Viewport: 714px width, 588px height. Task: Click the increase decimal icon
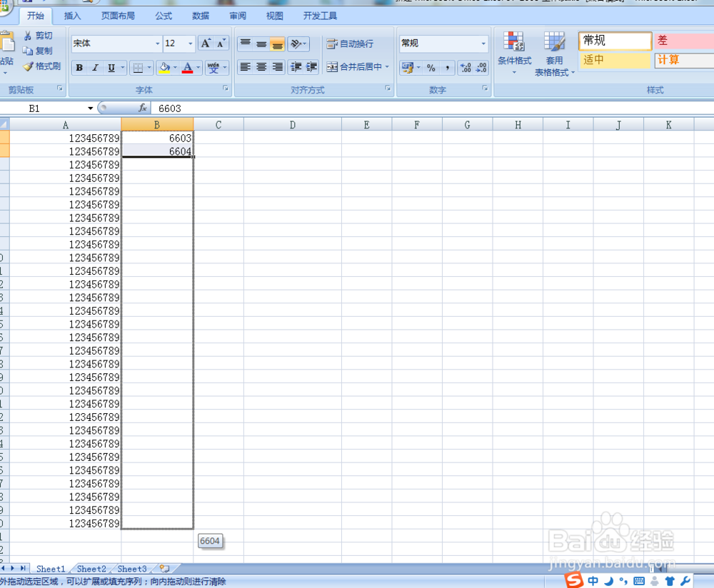[x=466, y=68]
